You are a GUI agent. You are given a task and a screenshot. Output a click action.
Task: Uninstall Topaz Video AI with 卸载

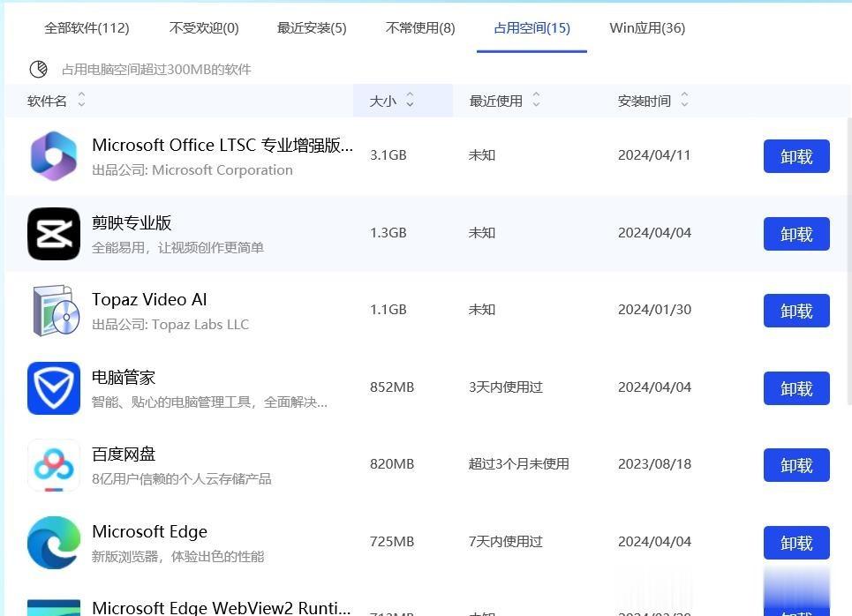pos(796,311)
